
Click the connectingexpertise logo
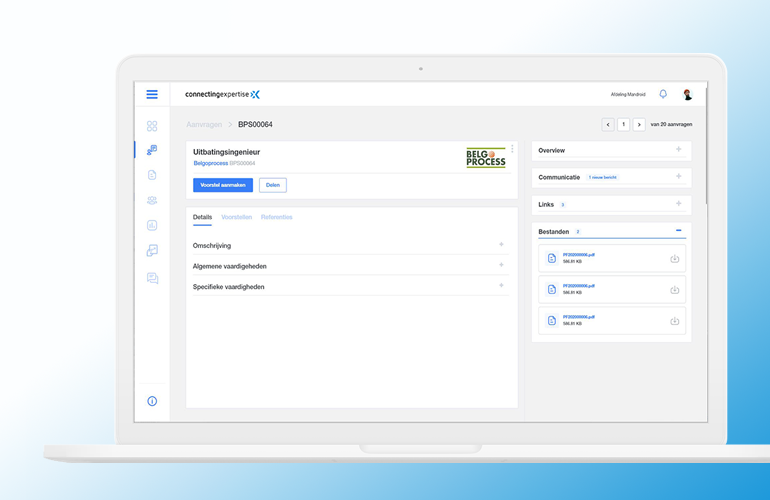[x=222, y=94]
